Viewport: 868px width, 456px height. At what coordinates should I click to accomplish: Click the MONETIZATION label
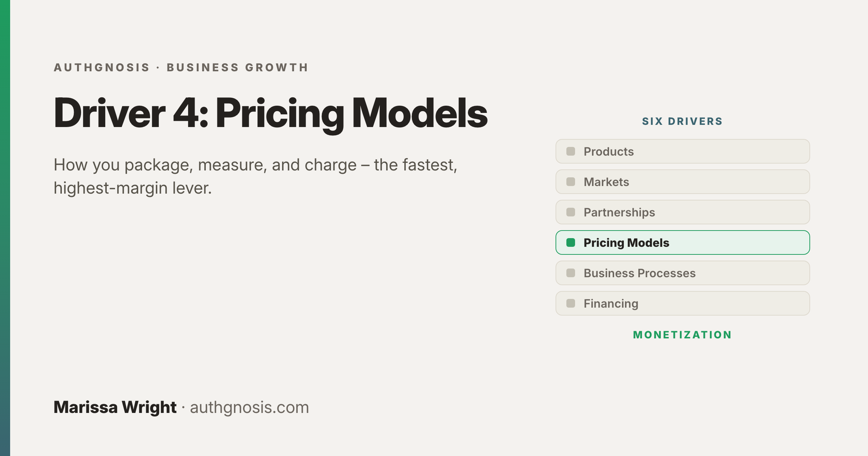tap(682, 335)
